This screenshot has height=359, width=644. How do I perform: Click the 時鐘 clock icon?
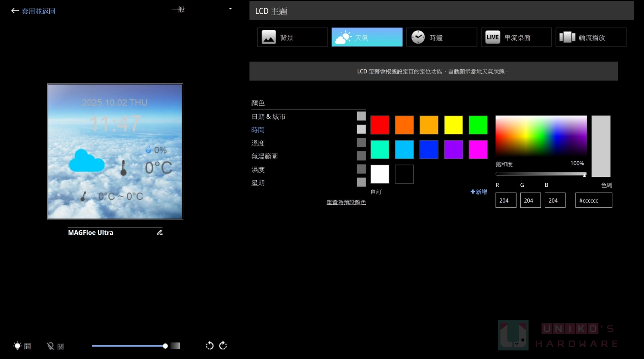(418, 37)
